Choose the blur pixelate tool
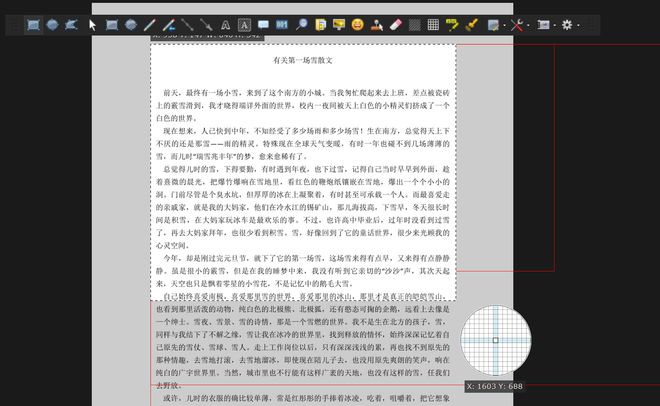This screenshot has width=660, height=406. coord(415,25)
